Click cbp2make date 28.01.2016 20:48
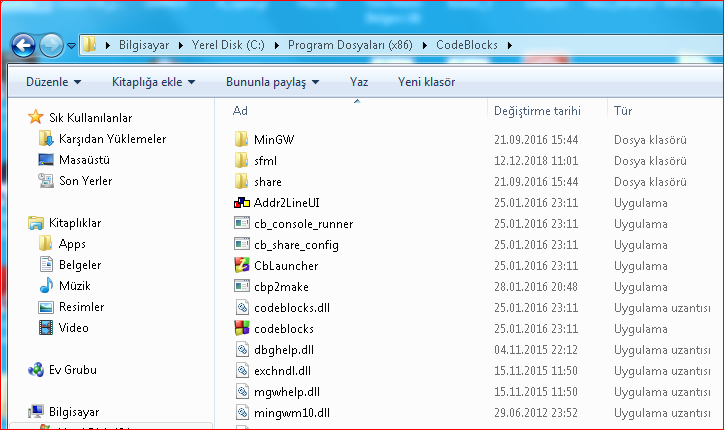This screenshot has height=430, width=724. (536, 287)
